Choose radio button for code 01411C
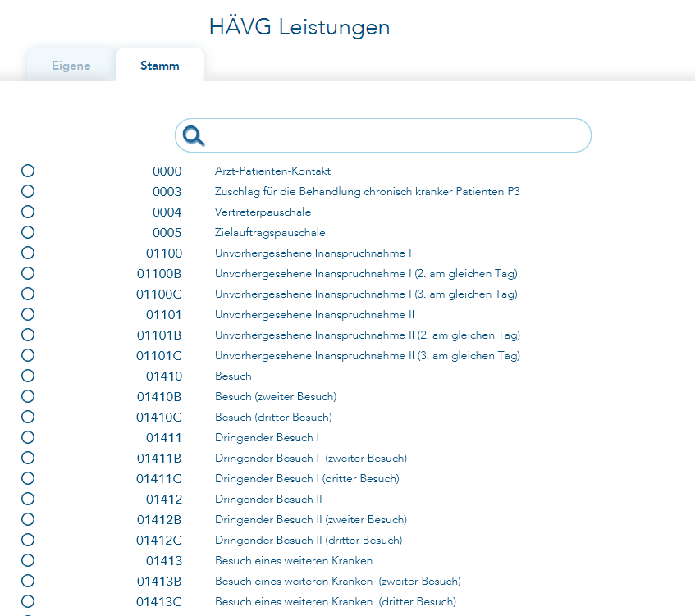 pos(28,478)
